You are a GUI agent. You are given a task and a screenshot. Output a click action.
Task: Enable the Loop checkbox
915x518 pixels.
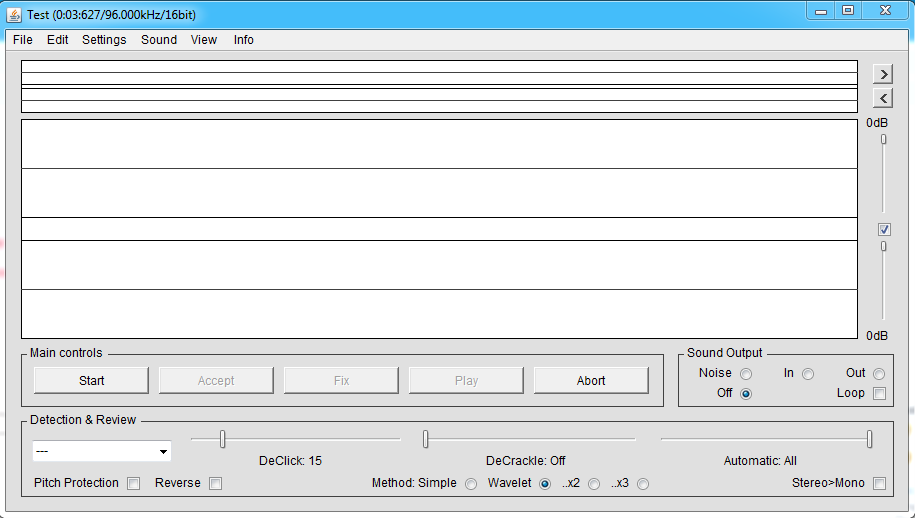tap(879, 394)
